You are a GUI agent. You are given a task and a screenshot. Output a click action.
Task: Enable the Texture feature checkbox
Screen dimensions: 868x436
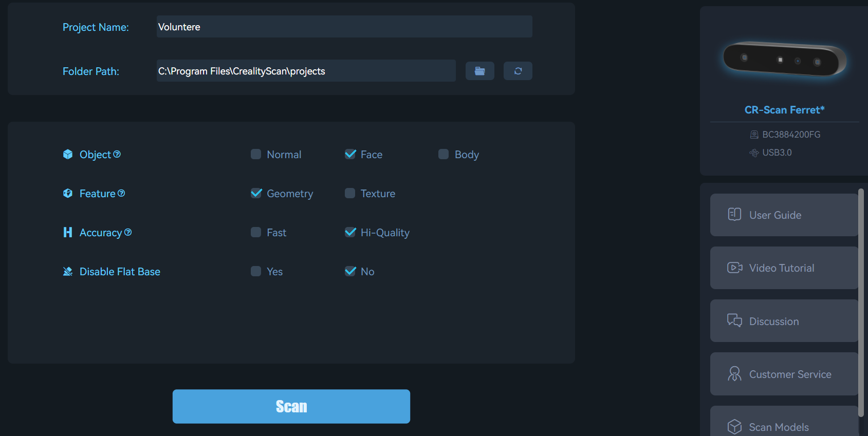point(350,193)
